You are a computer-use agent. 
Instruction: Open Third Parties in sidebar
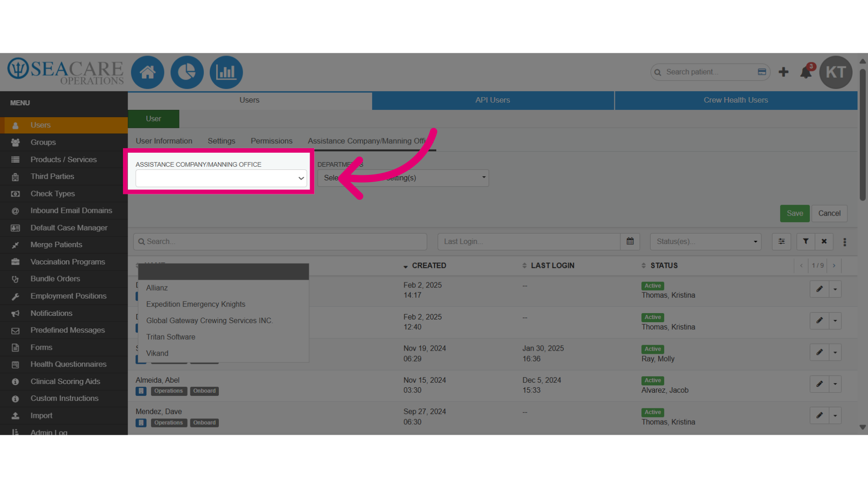(x=64, y=177)
